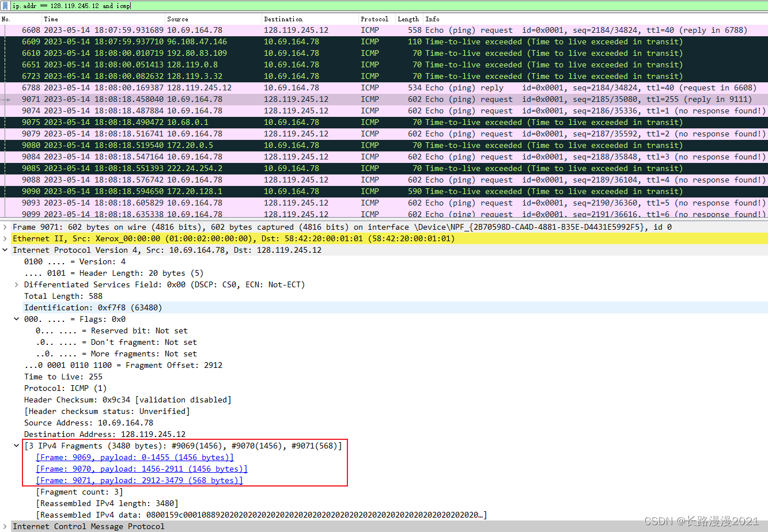Select packet 9075 from 10.68.0.1
Image resolution: width=768 pixels, height=532 pixels.
(384, 122)
